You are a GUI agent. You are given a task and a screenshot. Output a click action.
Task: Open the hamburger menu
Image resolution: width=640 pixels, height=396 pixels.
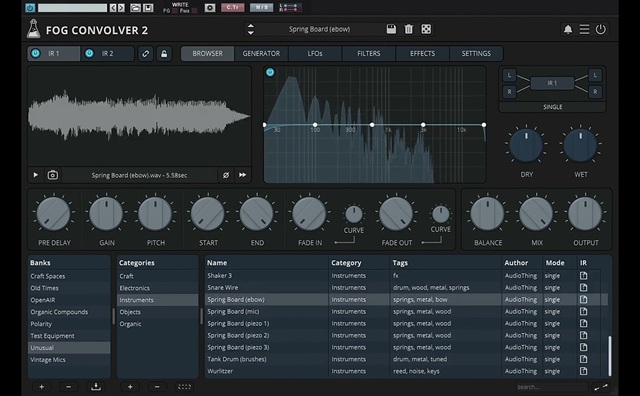pos(584,29)
